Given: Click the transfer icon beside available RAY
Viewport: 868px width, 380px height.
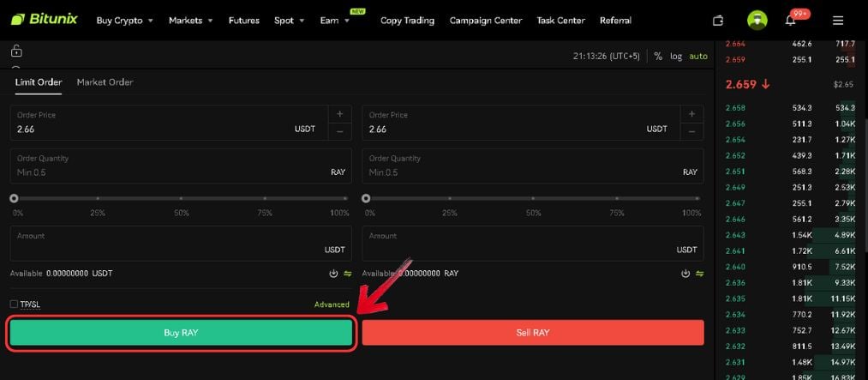Looking at the screenshot, I should coord(700,274).
